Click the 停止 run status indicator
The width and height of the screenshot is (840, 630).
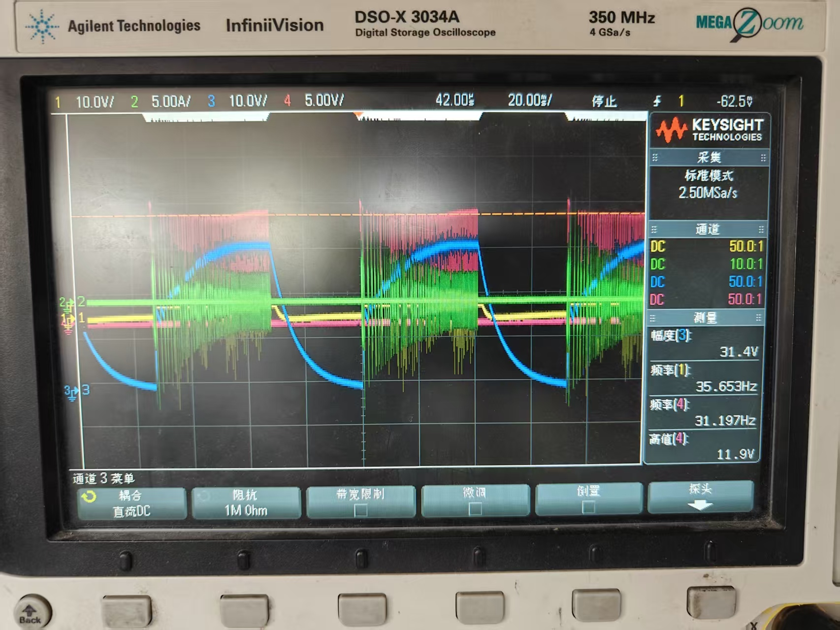click(604, 101)
